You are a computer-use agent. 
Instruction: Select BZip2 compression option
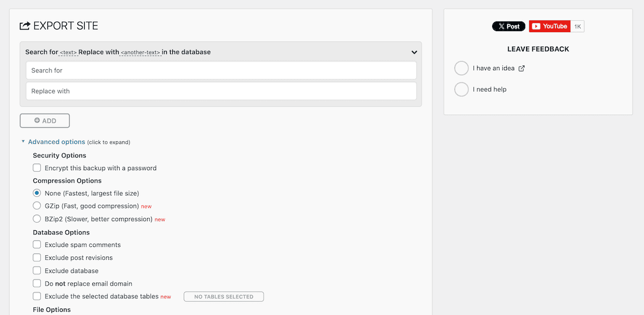pyautogui.click(x=37, y=219)
